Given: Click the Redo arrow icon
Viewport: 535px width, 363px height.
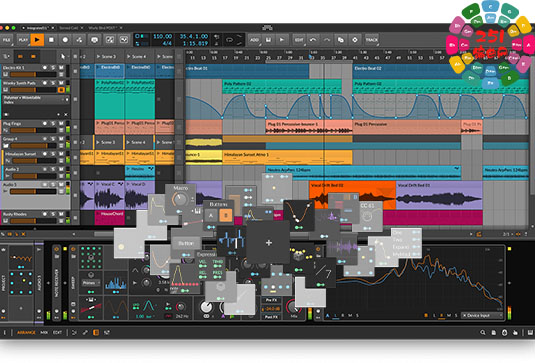Looking at the screenshot, I should click(327, 40).
